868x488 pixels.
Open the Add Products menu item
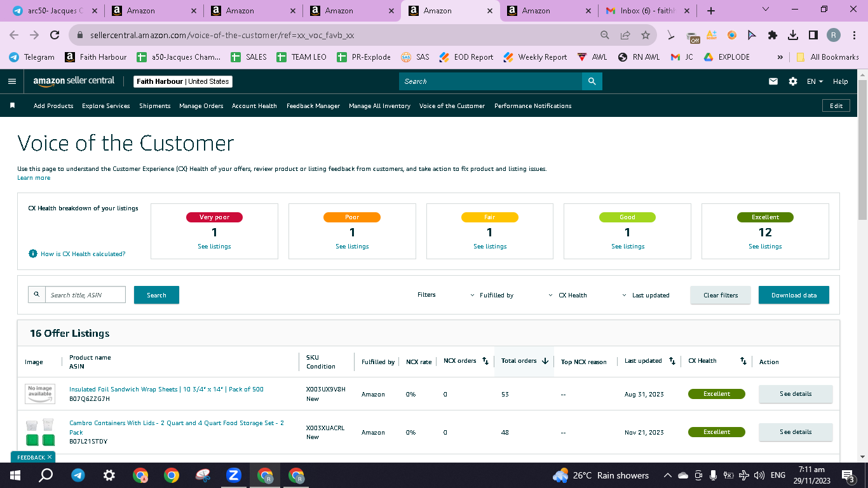(x=53, y=105)
